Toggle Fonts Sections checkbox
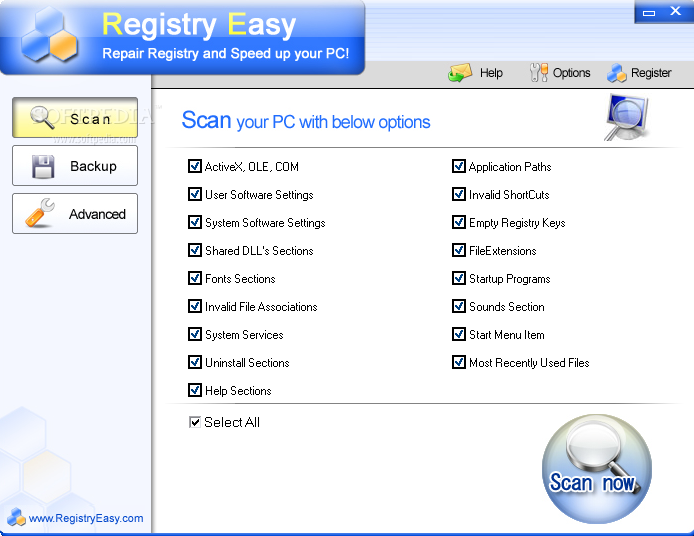 pos(195,278)
